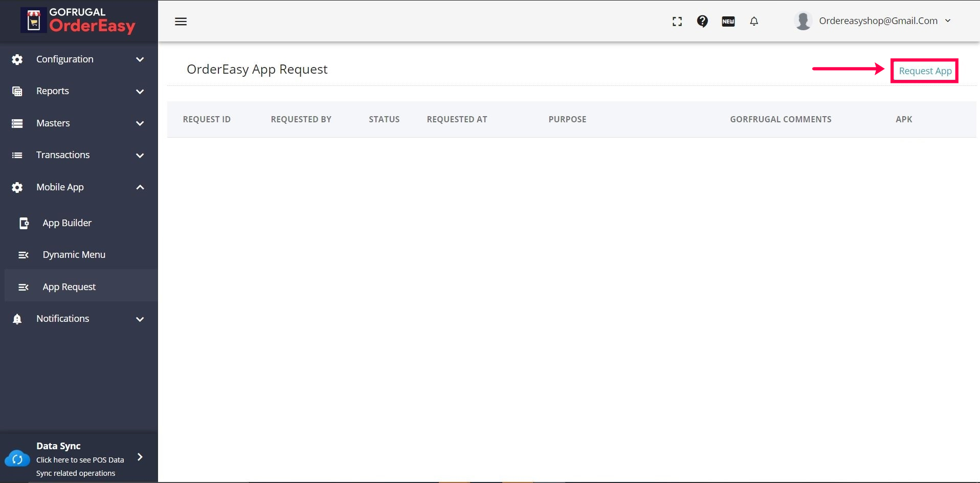
Task: Open the account dropdown arrow
Action: tap(948, 21)
